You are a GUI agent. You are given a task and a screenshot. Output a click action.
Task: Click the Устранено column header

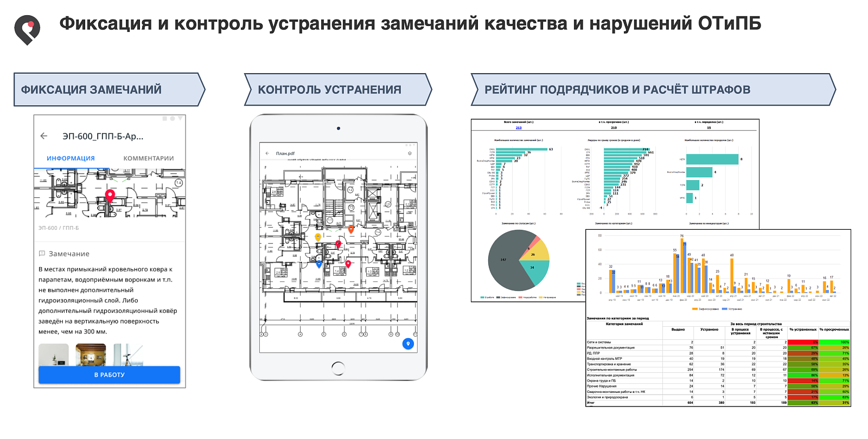(710, 330)
